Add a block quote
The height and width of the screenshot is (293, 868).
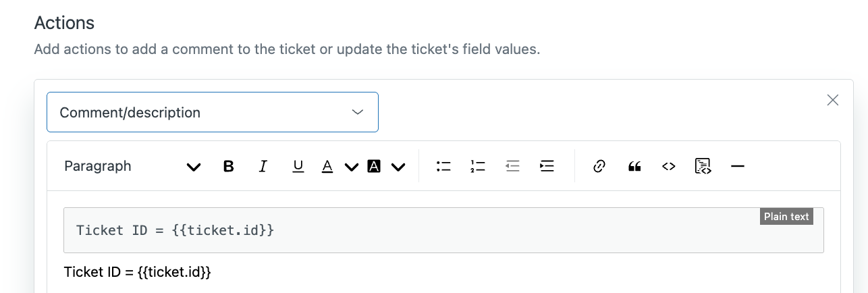(x=634, y=166)
